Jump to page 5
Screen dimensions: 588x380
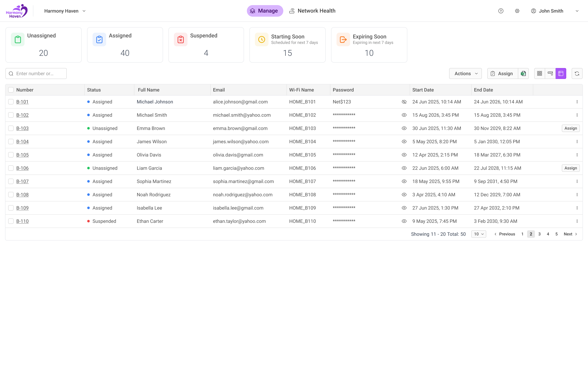556,234
